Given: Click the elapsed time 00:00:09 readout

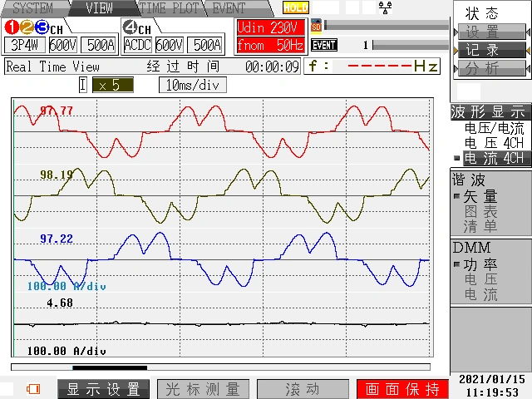Looking at the screenshot, I should pos(272,66).
